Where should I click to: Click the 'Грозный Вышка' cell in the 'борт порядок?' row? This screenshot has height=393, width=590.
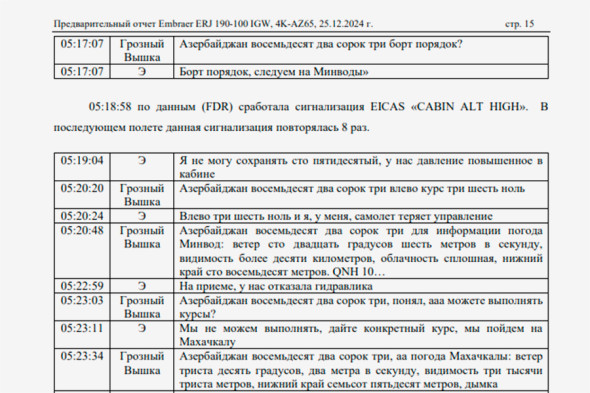142,50
